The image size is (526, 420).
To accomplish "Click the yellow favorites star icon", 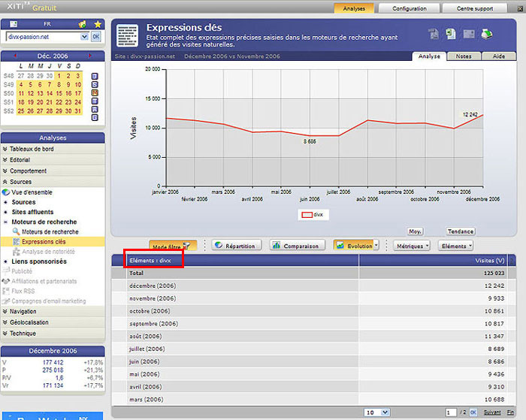I will coord(98,24).
